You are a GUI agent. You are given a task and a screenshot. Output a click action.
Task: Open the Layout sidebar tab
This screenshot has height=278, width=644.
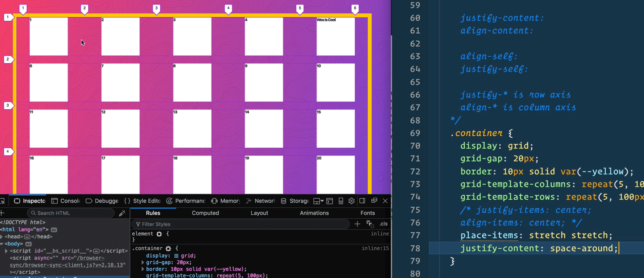(259, 213)
